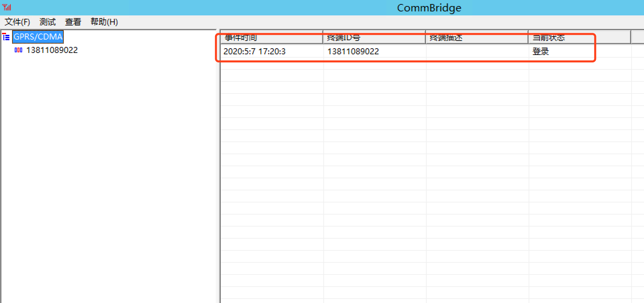Click the column divider after 事件时间 header
Viewport: 644px width, 303px height.
[x=323, y=38]
